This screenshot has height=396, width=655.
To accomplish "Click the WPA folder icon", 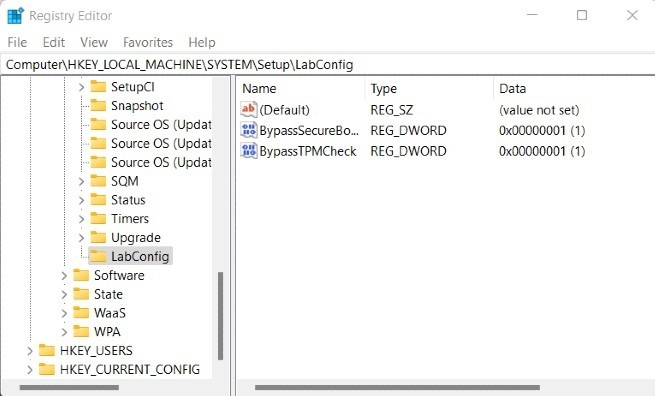I will pos(81,332).
